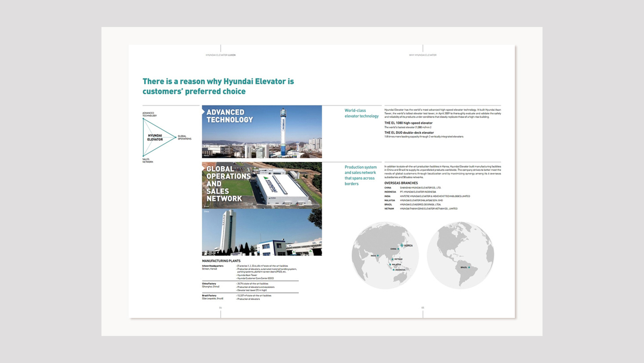Click the Vietnam marker on the globe
644x363 pixels.
[393, 259]
